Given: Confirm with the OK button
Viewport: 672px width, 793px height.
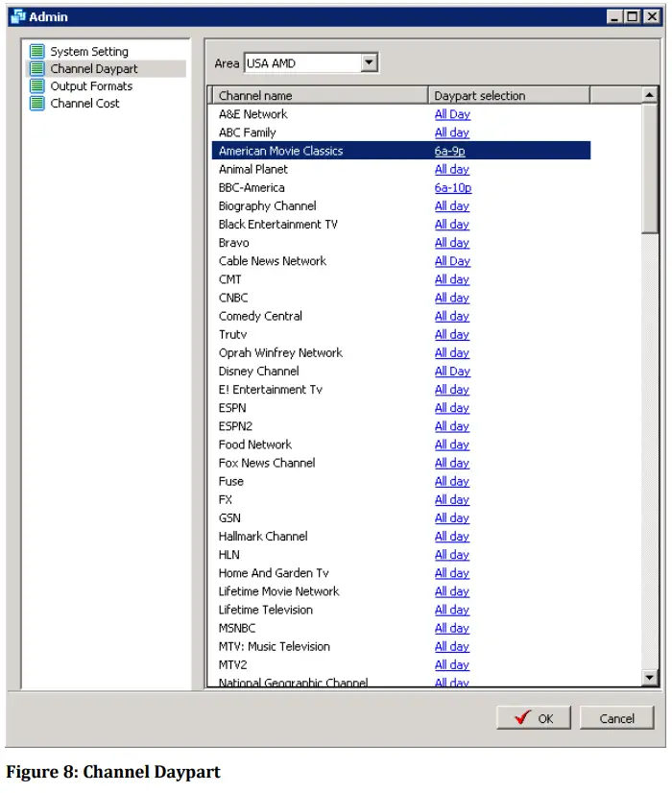Looking at the screenshot, I should (534, 718).
